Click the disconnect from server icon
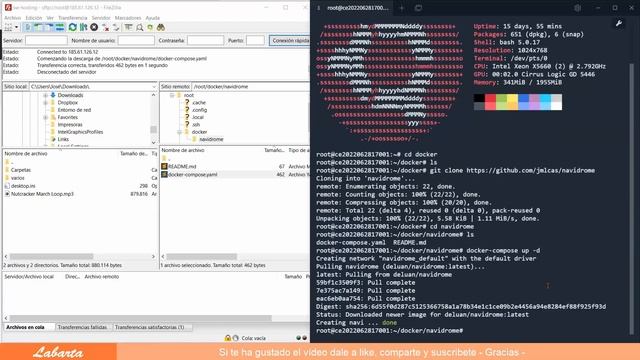 (x=106, y=27)
